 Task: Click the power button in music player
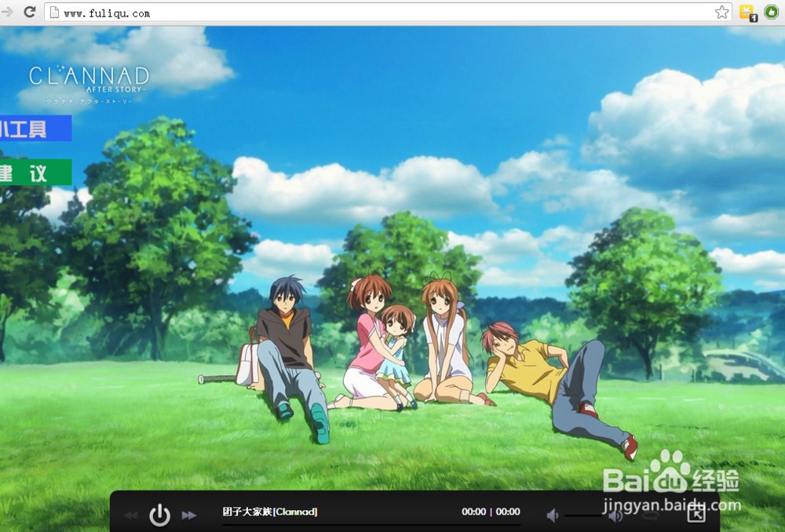tap(159, 515)
